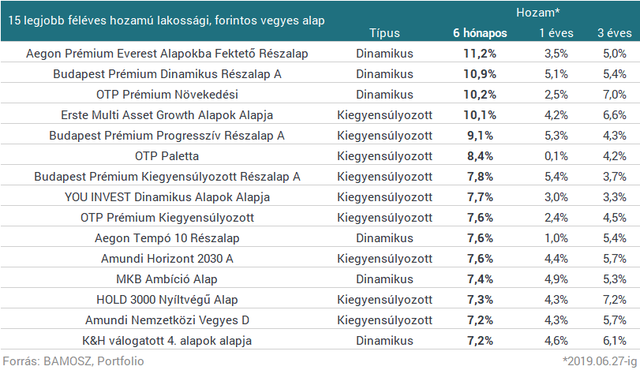Select Budapest Prémium Dinamikus Részalap A

point(167,74)
